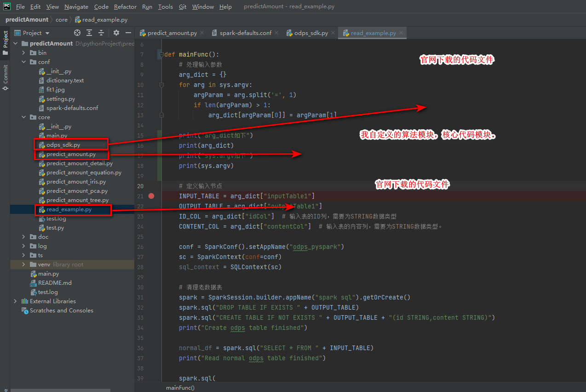Image resolution: width=586 pixels, height=392 pixels.
Task: Select the read_example.py editor tab
Action: [x=373, y=33]
